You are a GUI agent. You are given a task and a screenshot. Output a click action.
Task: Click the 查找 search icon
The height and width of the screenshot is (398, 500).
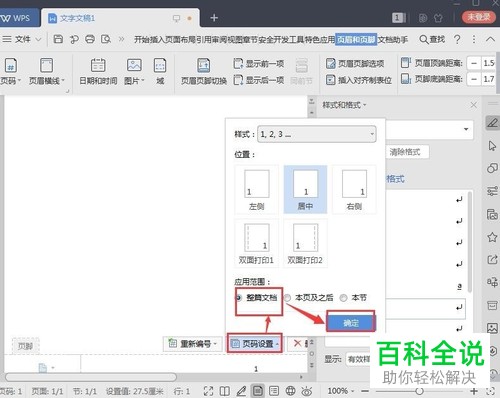tap(432, 39)
